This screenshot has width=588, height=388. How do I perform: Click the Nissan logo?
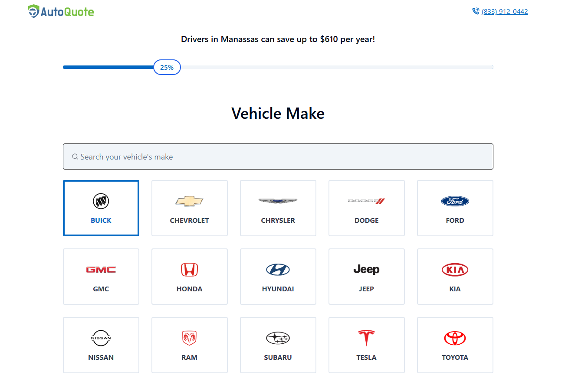coord(101,338)
